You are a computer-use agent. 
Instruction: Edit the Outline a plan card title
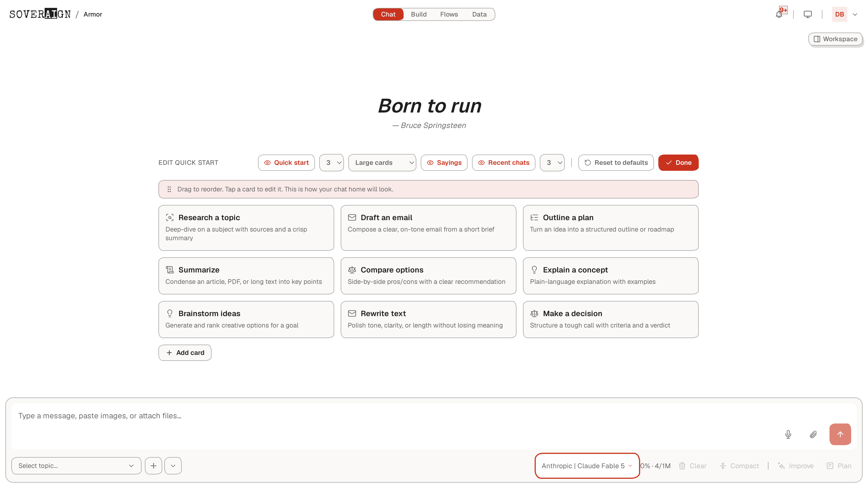[568, 217]
